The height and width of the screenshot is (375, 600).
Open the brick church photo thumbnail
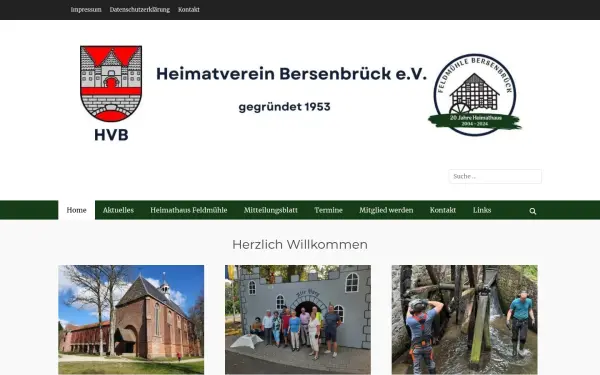pos(131,320)
